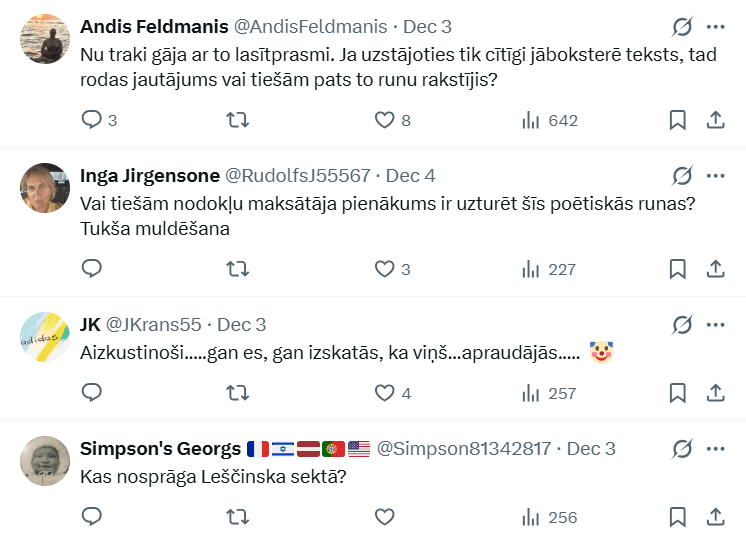Reply to Andis Feldmanis's post
Image resolution: width=746 pixels, height=539 pixels.
[x=92, y=120]
